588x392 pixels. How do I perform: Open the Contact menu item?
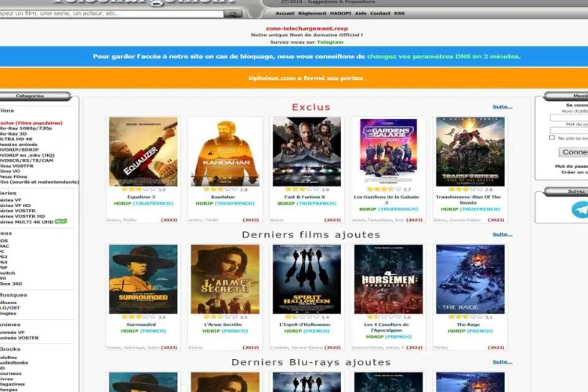point(380,13)
